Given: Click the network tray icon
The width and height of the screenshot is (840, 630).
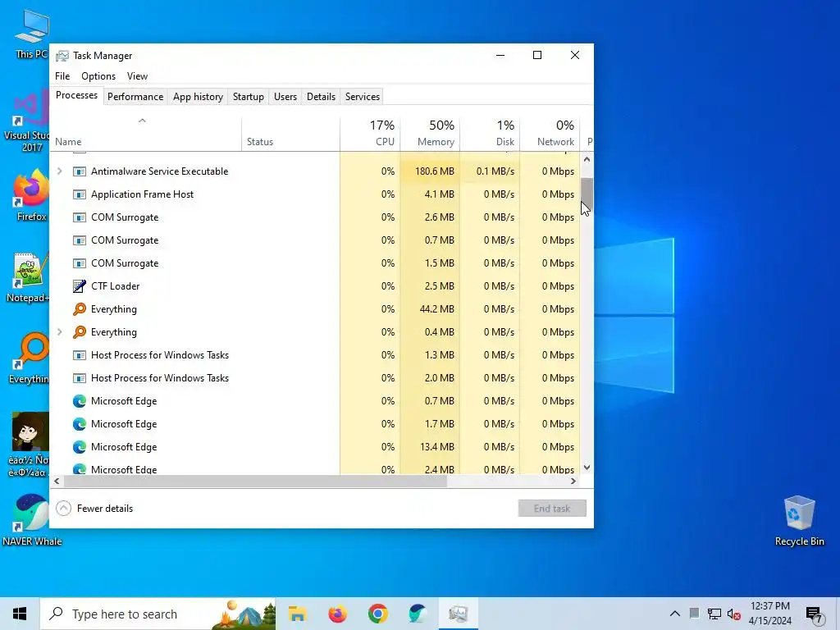Looking at the screenshot, I should 714,614.
